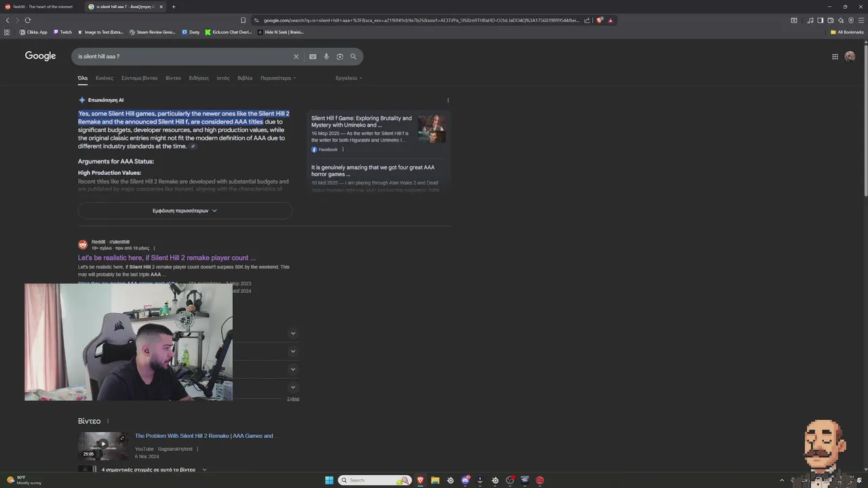The height and width of the screenshot is (488, 868).
Task: Open File Explorer from the taskbar
Action: point(435,480)
